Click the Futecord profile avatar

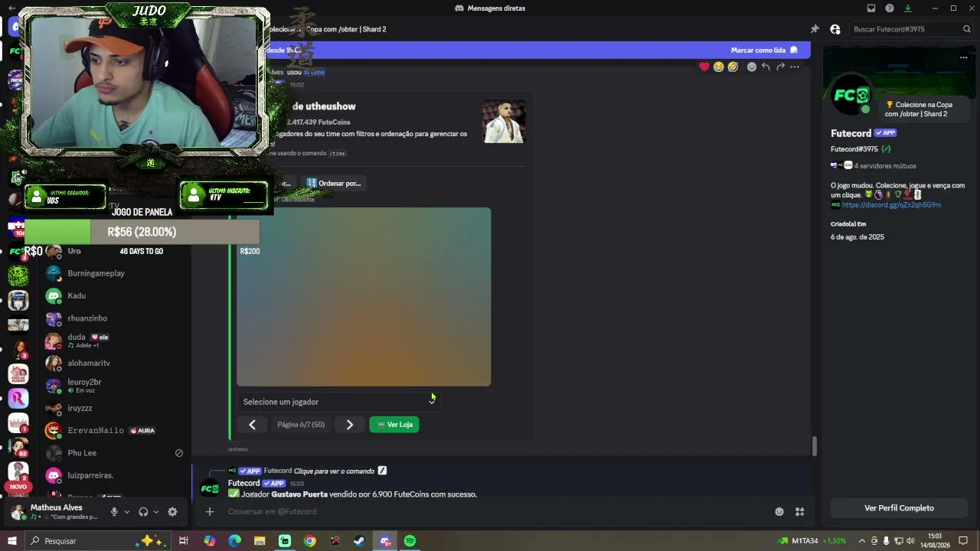(851, 95)
